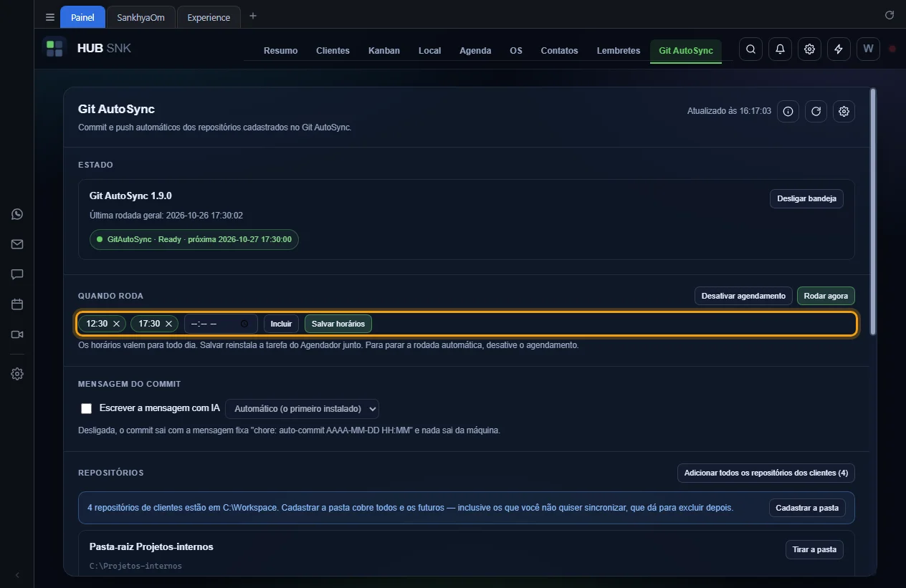Open the W user avatar
This screenshot has height=588, width=906.
868,49
